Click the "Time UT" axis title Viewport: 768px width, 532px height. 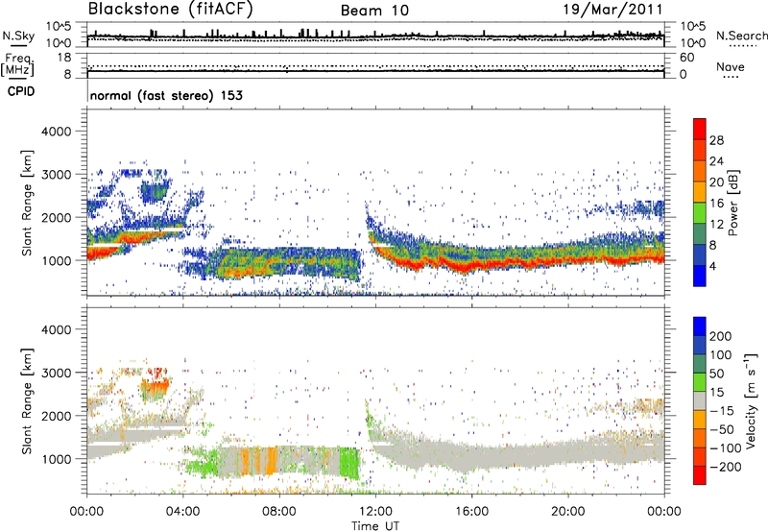tap(375, 526)
